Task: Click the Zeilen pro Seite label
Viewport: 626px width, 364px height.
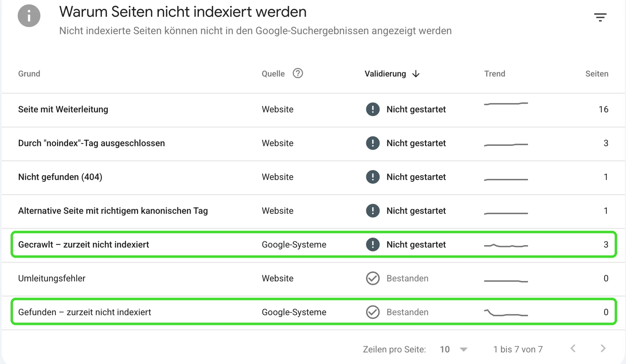Action: click(394, 349)
